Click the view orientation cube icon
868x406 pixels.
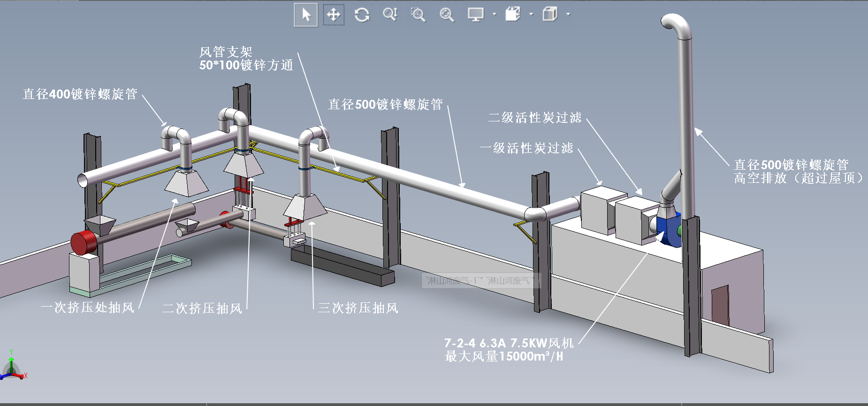513,15
